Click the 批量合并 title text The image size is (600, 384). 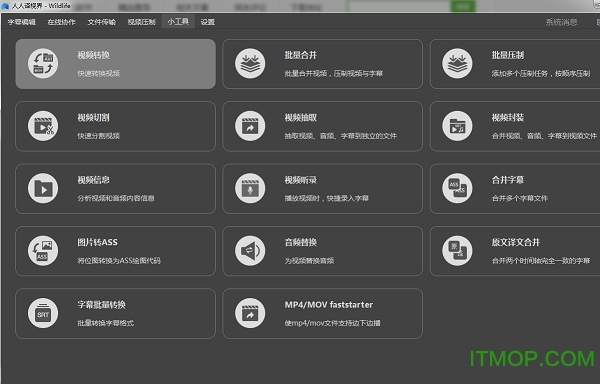[x=300, y=55]
